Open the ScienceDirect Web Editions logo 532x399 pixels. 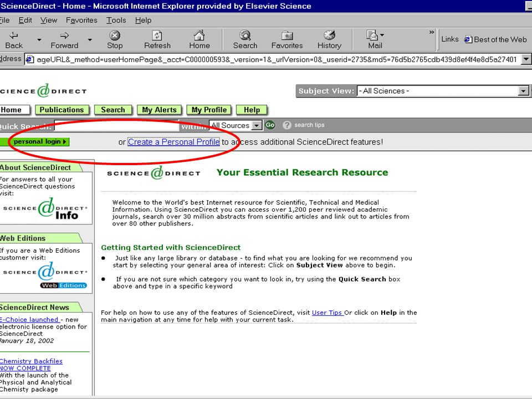pos(45,276)
